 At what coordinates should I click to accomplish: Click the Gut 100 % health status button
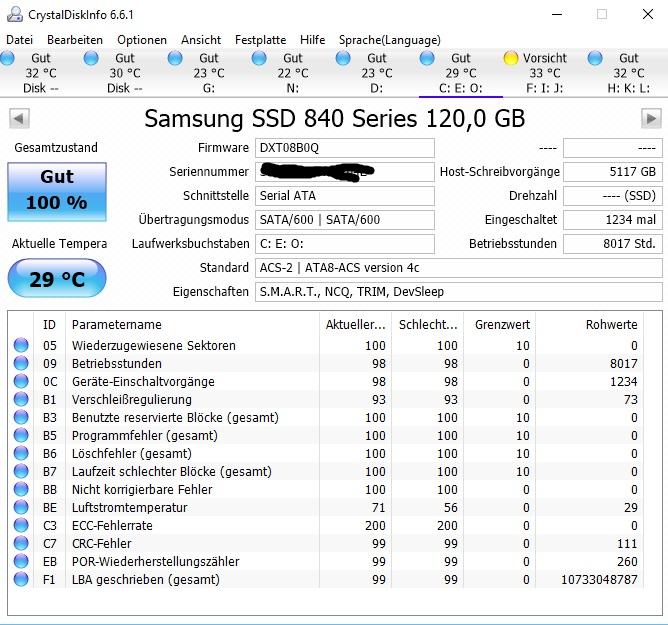click(57, 192)
